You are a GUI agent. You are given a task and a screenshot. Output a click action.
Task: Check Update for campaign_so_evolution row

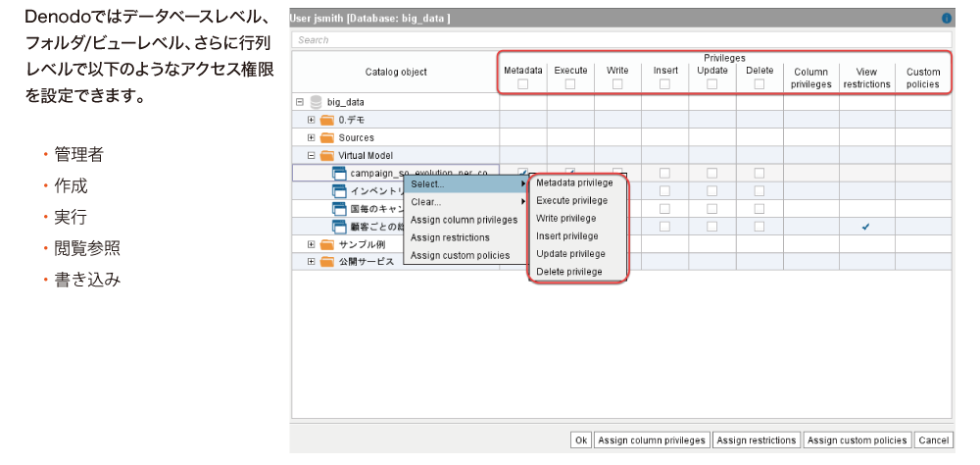coord(711,173)
